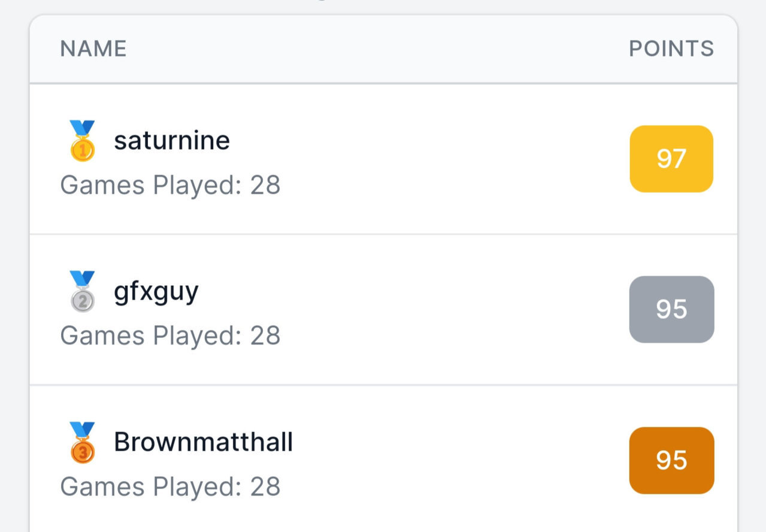Click the leaderboard table header bar
766x532 pixels.
coord(383,49)
